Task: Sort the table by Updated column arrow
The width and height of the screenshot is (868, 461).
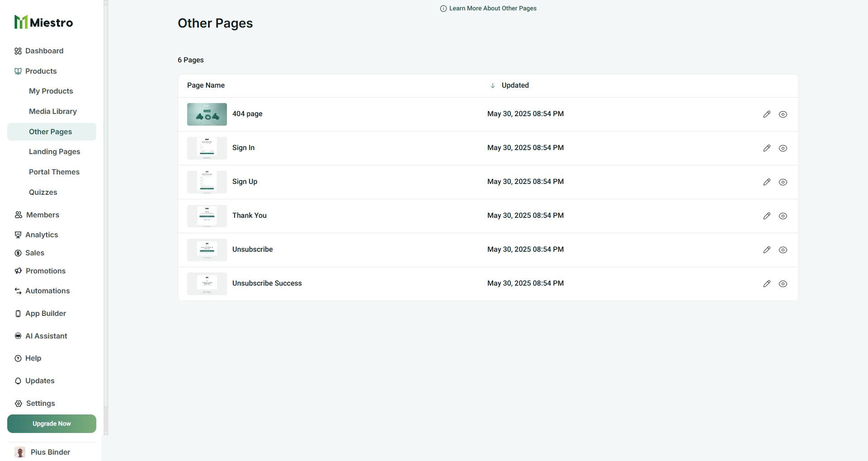Action: click(493, 85)
